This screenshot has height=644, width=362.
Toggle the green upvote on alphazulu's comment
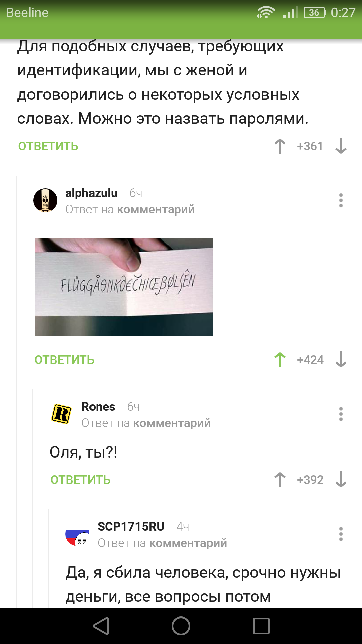[280, 360]
